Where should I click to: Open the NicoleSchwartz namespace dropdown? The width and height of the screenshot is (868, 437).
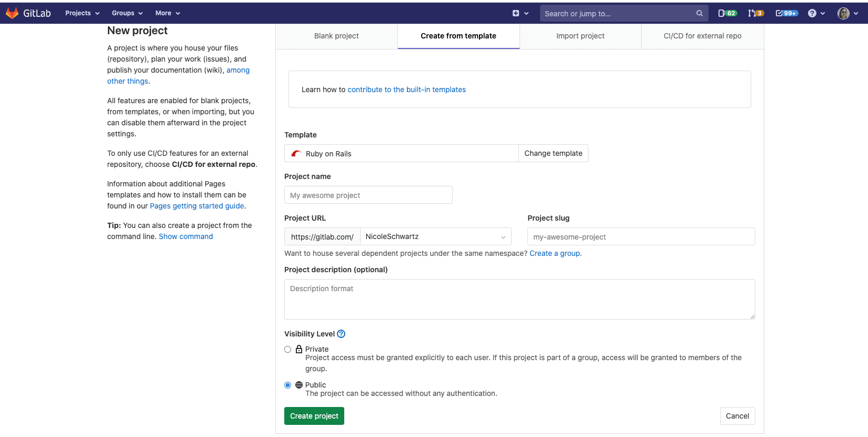pos(435,236)
